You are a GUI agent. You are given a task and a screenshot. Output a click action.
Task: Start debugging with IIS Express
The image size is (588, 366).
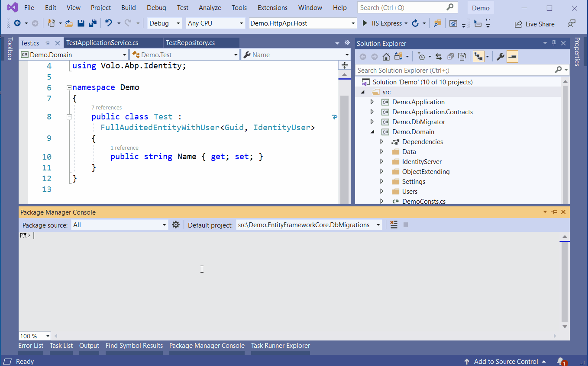tap(383, 23)
